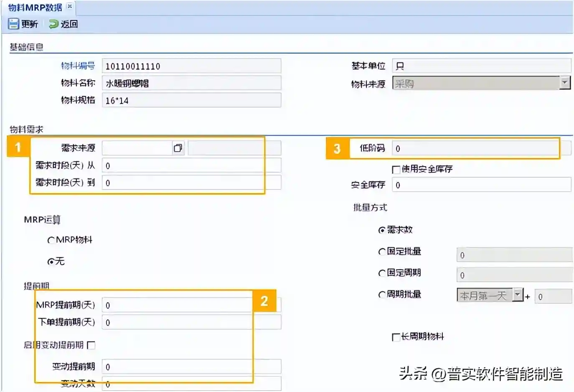Open the 本月第一天 dropdown
The height and width of the screenshot is (392, 574).
click(518, 295)
